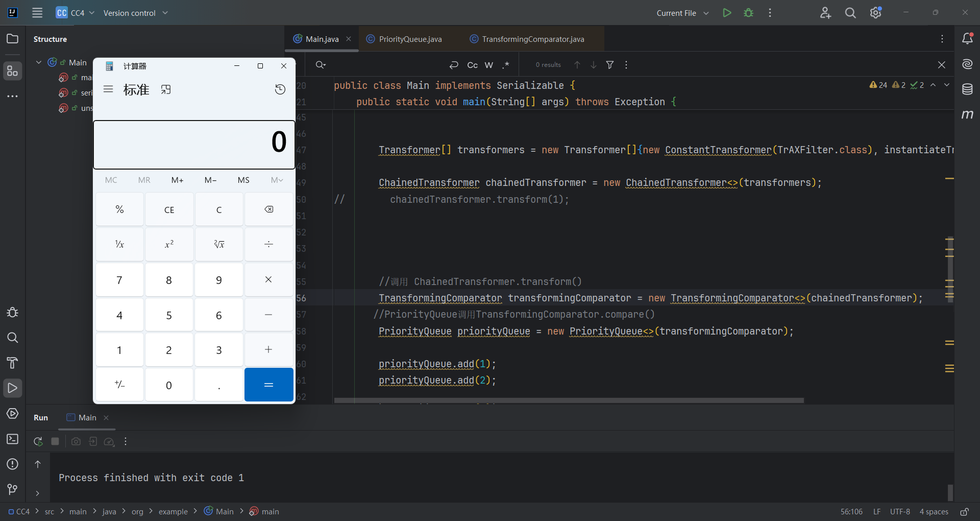Screen dimensions: 980x521
Task: Open the Debug tool window
Action: pos(13,313)
